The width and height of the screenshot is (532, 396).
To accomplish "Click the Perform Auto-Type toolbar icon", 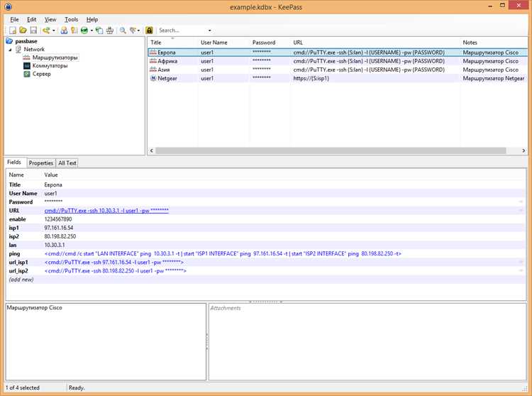I will [x=109, y=31].
